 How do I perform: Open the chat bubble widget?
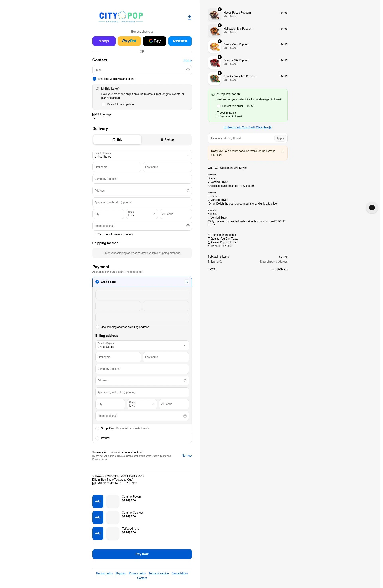click(x=372, y=208)
